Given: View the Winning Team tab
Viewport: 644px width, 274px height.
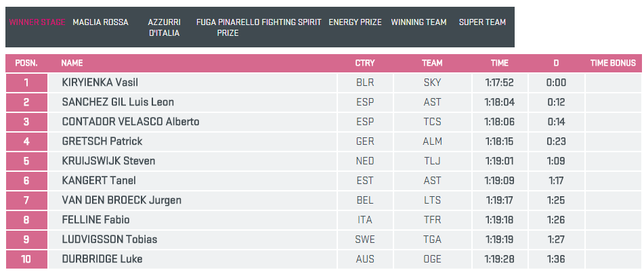Looking at the screenshot, I should tap(418, 22).
